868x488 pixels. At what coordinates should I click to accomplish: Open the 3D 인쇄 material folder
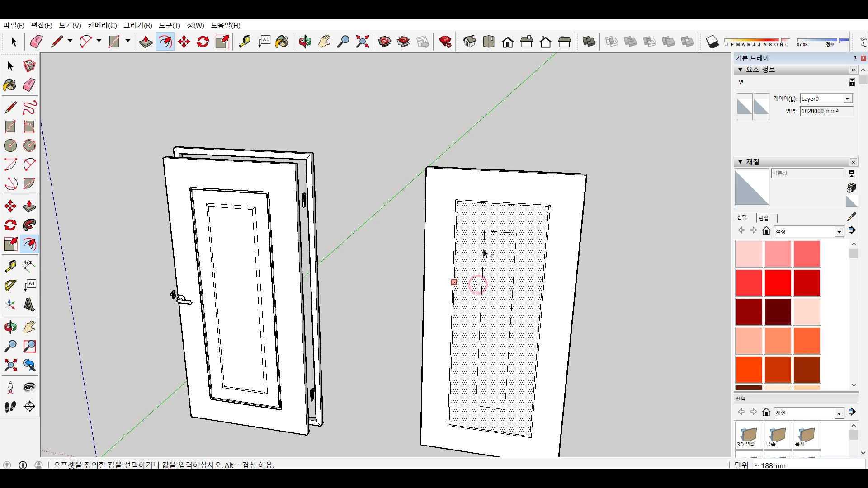(x=749, y=436)
